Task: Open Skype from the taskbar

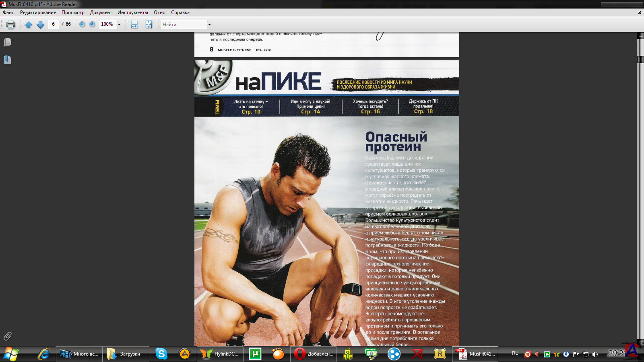Action: pos(161,354)
